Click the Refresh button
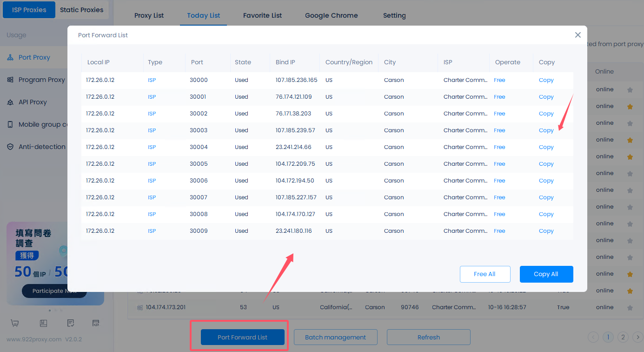644x352 pixels. pyautogui.click(x=429, y=337)
